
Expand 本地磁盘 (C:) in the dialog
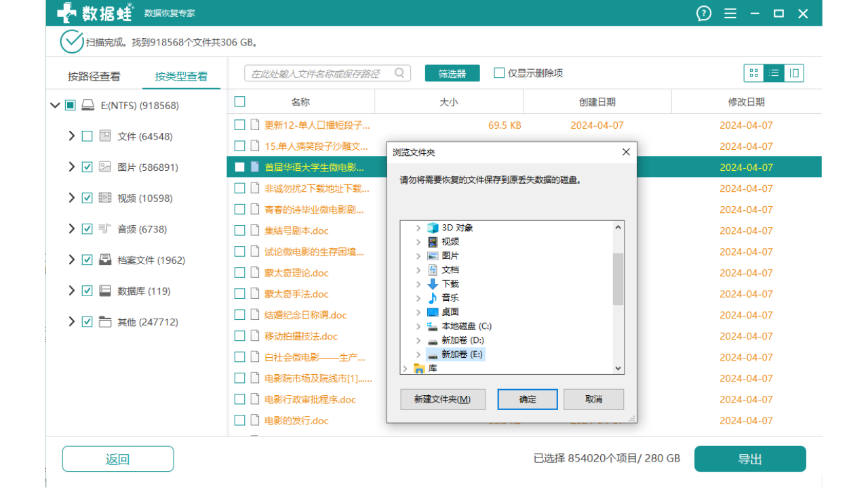pos(418,326)
